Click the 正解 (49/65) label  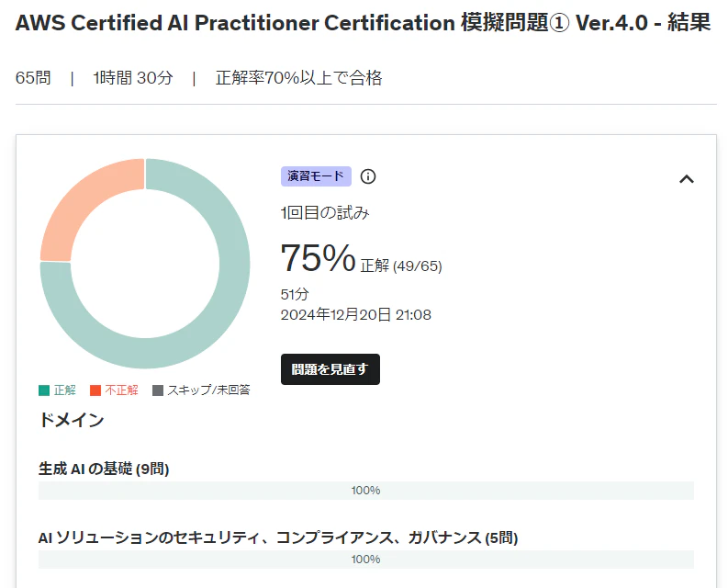pos(401,266)
